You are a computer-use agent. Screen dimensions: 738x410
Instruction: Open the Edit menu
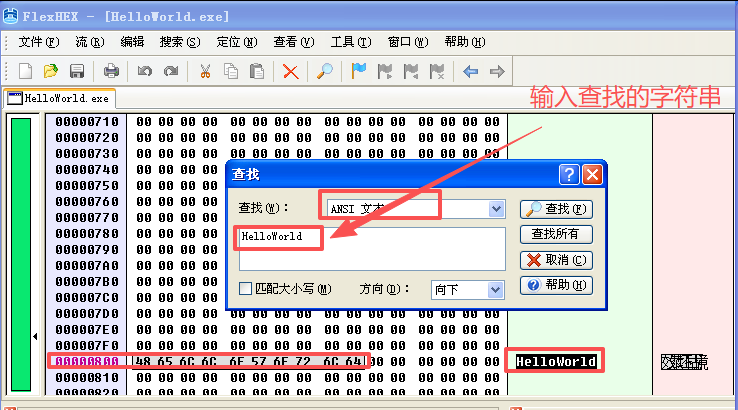pyautogui.click(x=132, y=42)
